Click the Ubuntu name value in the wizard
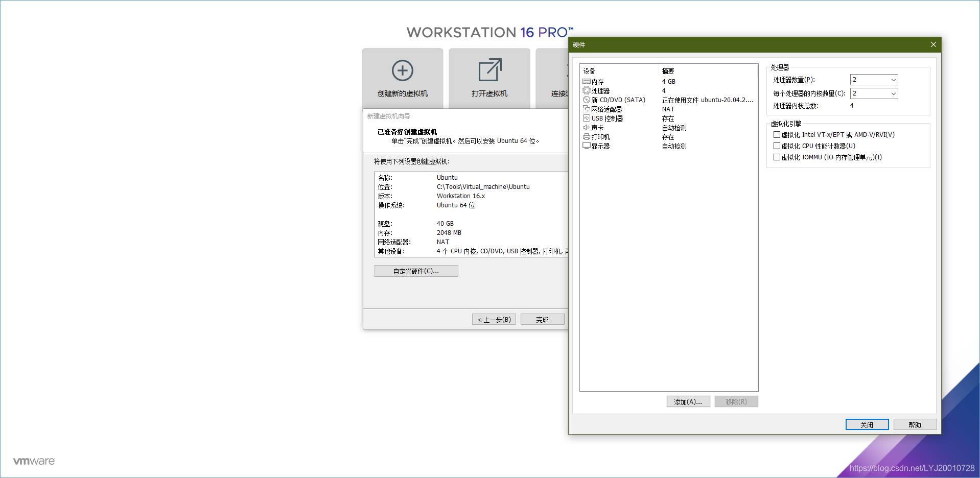 447,178
